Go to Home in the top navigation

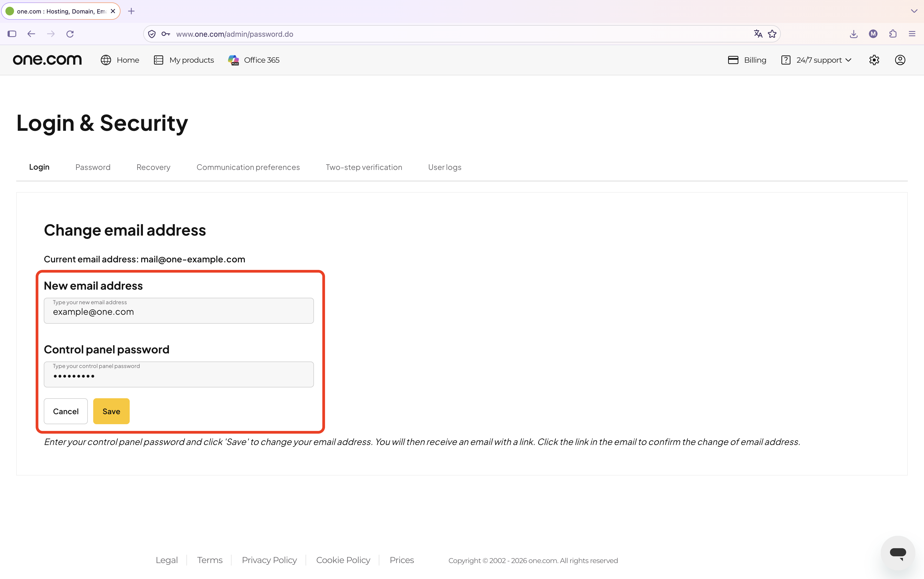[x=120, y=60]
